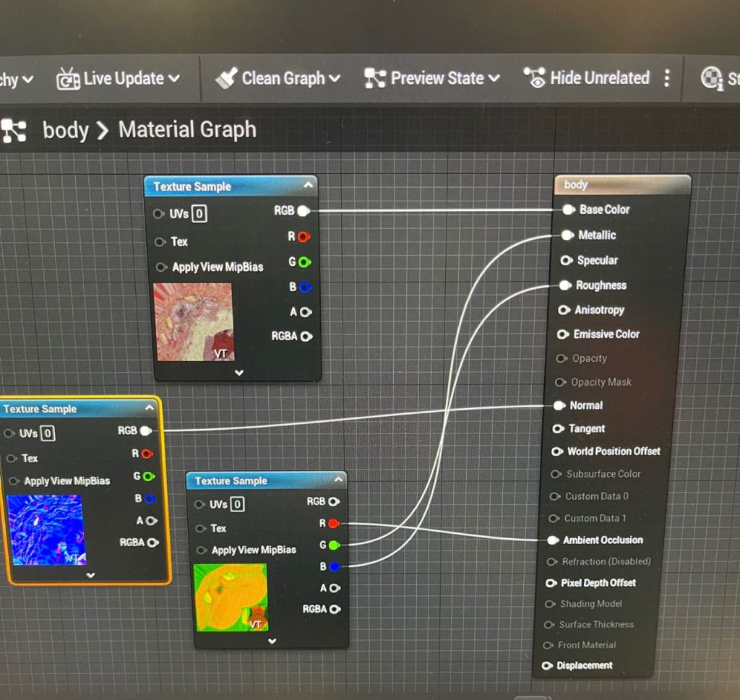
Task: Click the Preview State node icon
Action: click(375, 78)
